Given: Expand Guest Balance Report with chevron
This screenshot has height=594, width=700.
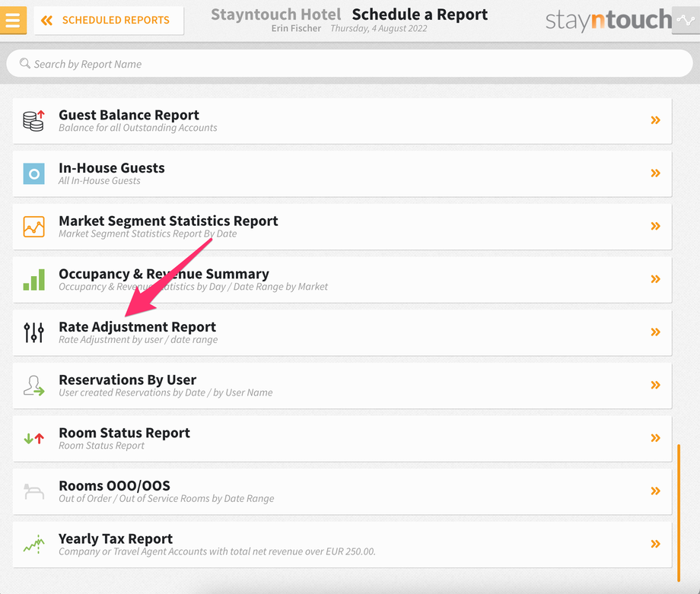Looking at the screenshot, I should [655, 120].
